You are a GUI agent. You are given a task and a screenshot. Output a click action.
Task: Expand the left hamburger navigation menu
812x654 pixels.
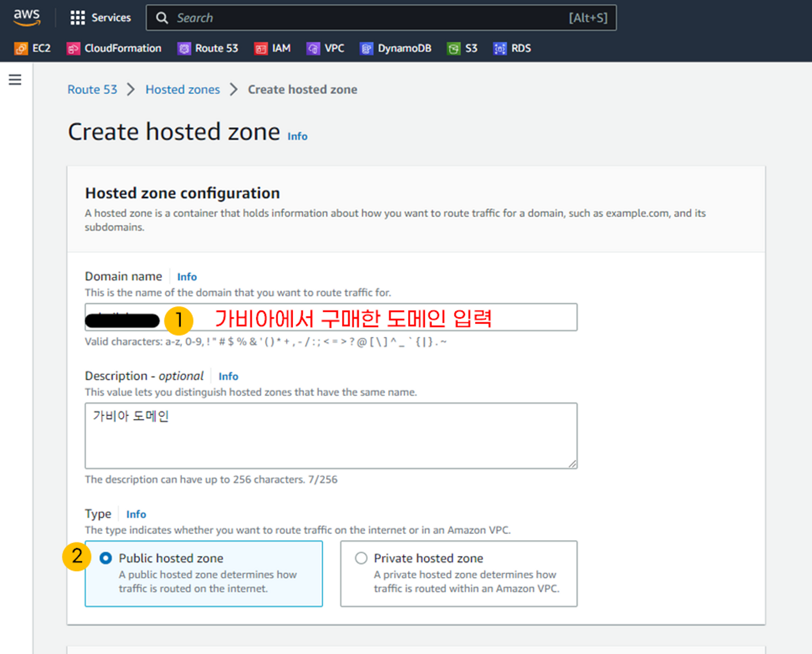click(x=15, y=80)
